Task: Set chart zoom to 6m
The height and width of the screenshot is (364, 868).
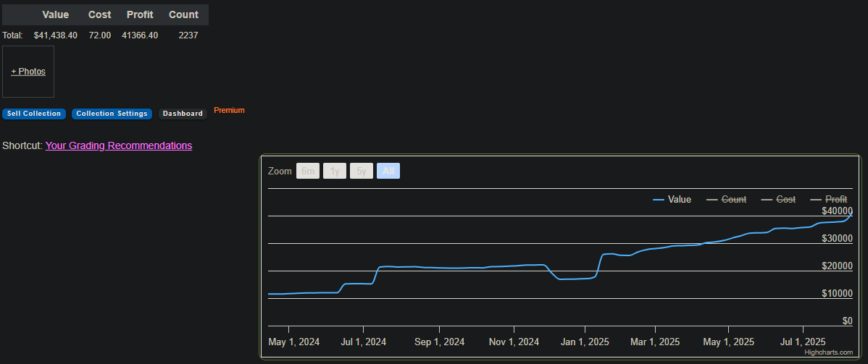Action: point(308,172)
